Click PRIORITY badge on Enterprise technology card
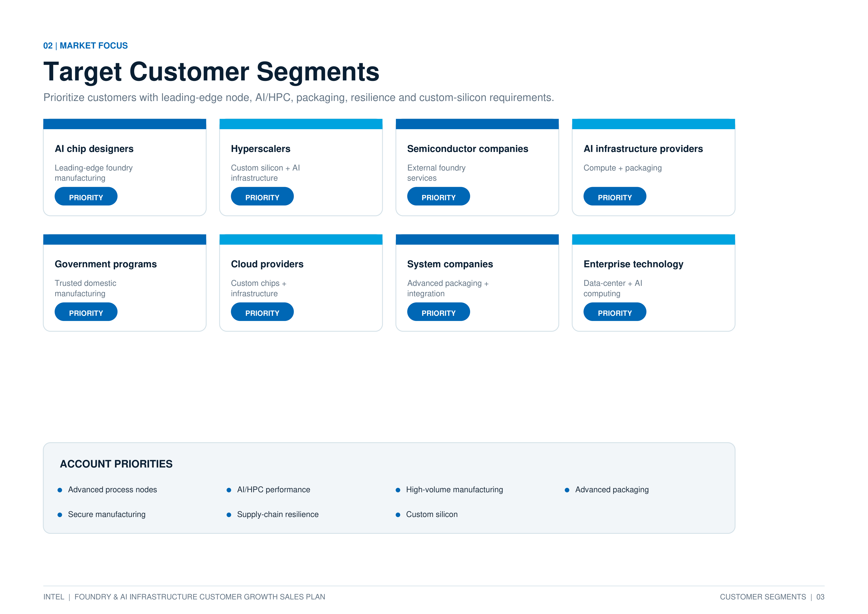The width and height of the screenshot is (868, 614). click(615, 312)
